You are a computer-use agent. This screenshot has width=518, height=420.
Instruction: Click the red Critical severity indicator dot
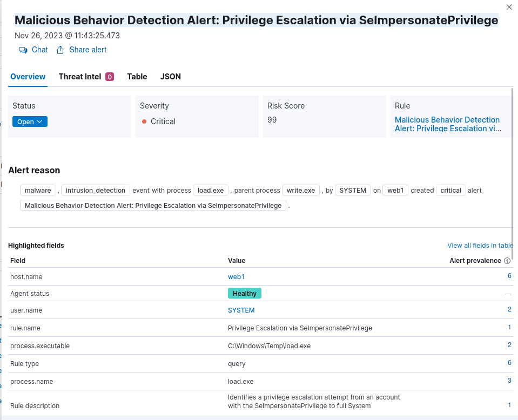click(144, 121)
